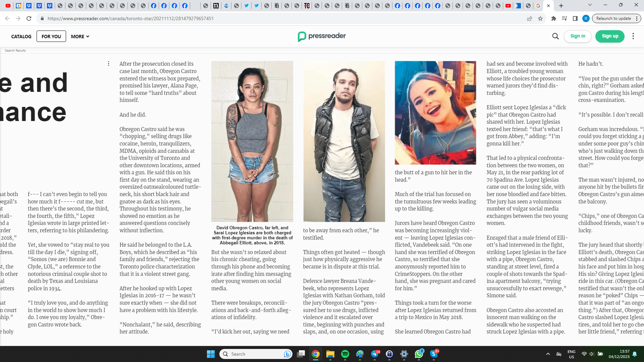
Task: Bookmark this page with the star icon
Action: 540,18
